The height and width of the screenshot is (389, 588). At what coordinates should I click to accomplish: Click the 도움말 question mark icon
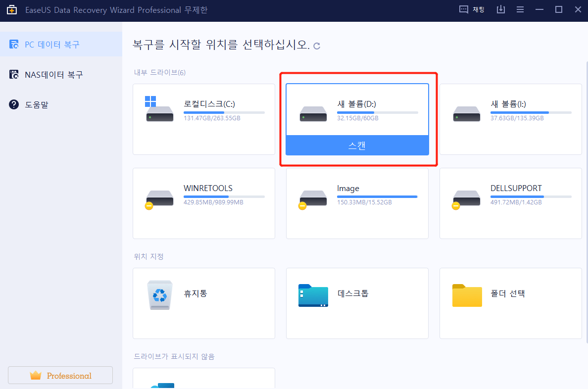pos(14,104)
